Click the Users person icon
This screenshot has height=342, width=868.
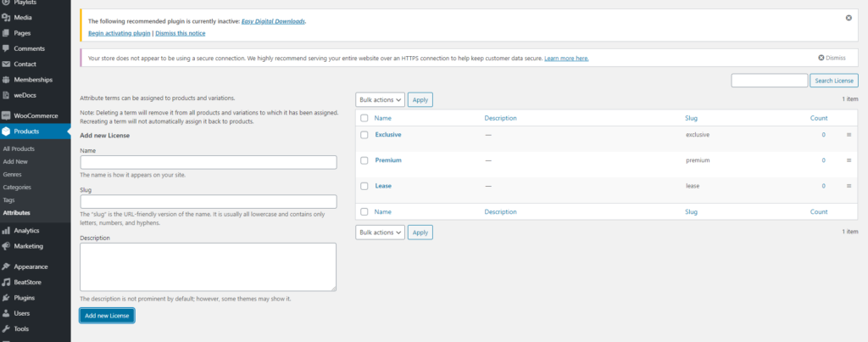tap(6, 313)
